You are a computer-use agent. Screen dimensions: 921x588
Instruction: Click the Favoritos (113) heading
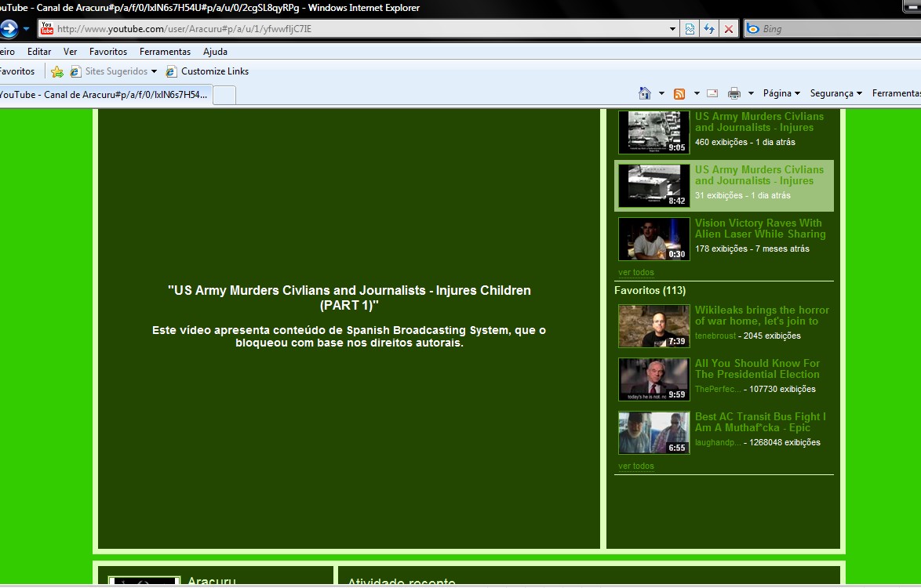pyautogui.click(x=650, y=291)
